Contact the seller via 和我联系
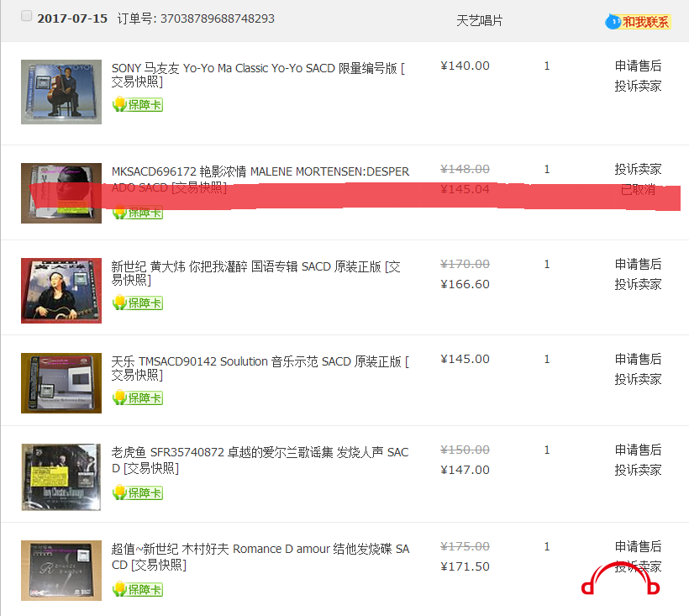Image resolution: width=689 pixels, height=616 pixels. 638,22
